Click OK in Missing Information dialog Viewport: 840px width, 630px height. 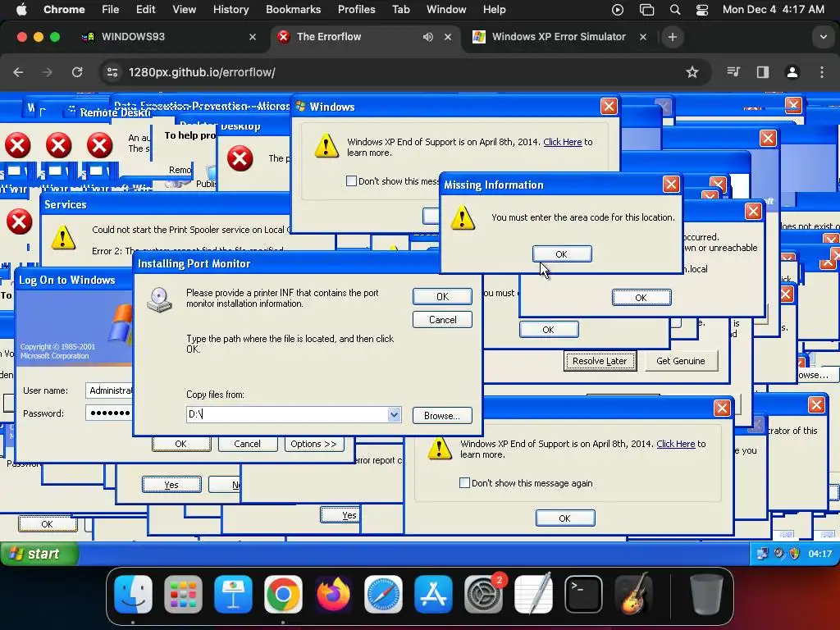click(x=562, y=254)
